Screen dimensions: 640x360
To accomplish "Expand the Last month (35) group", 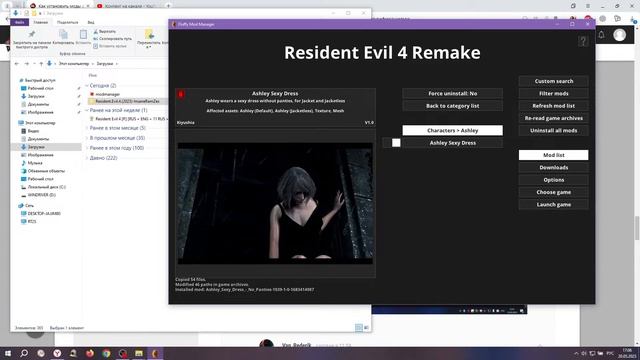I will tap(87, 138).
